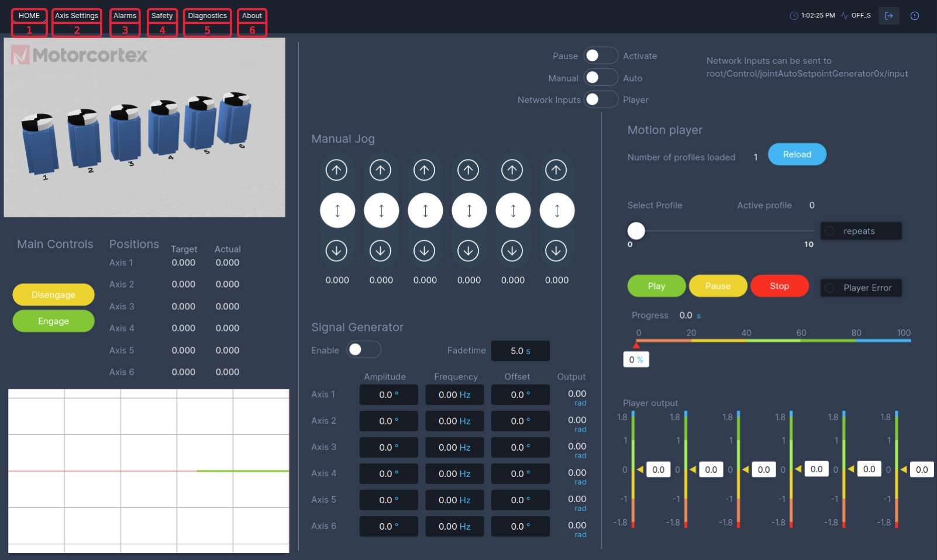Viewport: 937px width, 560px height.
Task: Open the Alarms tab
Action: (x=125, y=16)
